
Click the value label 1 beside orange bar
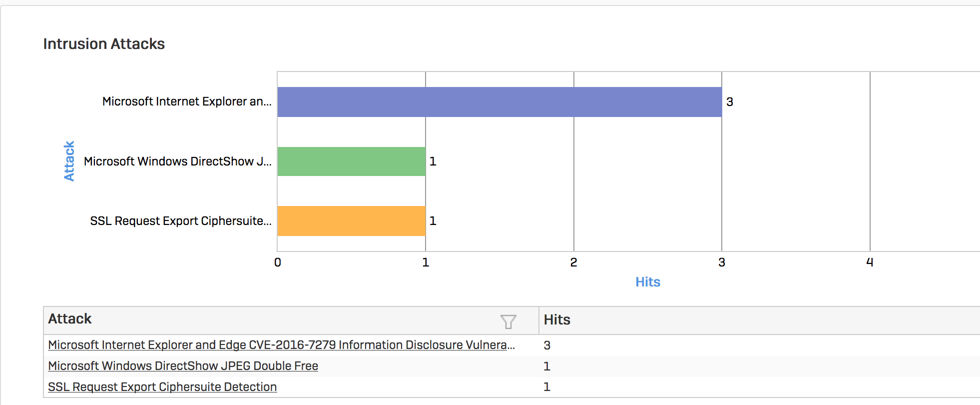coord(433,221)
